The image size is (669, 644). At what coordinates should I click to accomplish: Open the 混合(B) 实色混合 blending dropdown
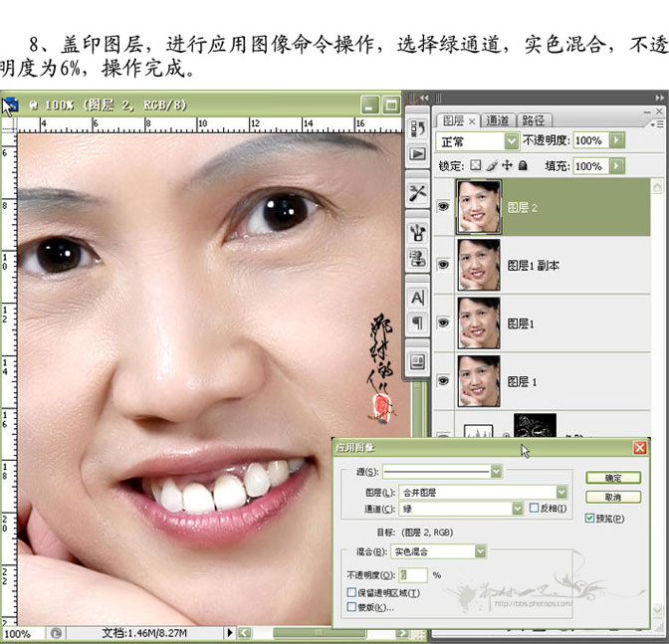[481, 551]
